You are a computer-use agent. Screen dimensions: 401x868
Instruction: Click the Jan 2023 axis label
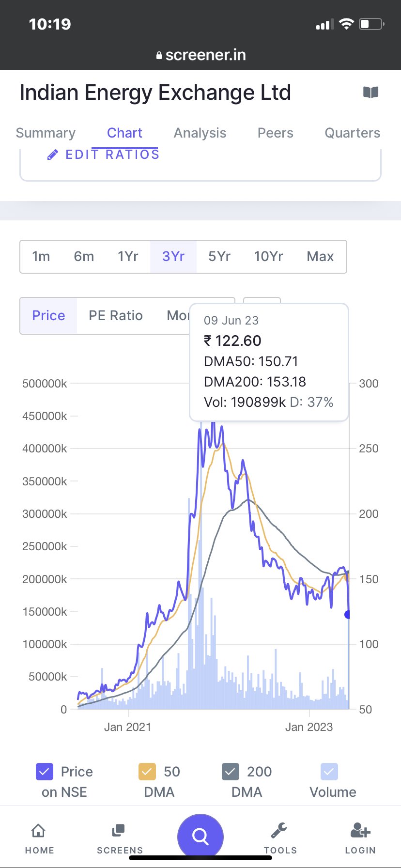point(309,727)
